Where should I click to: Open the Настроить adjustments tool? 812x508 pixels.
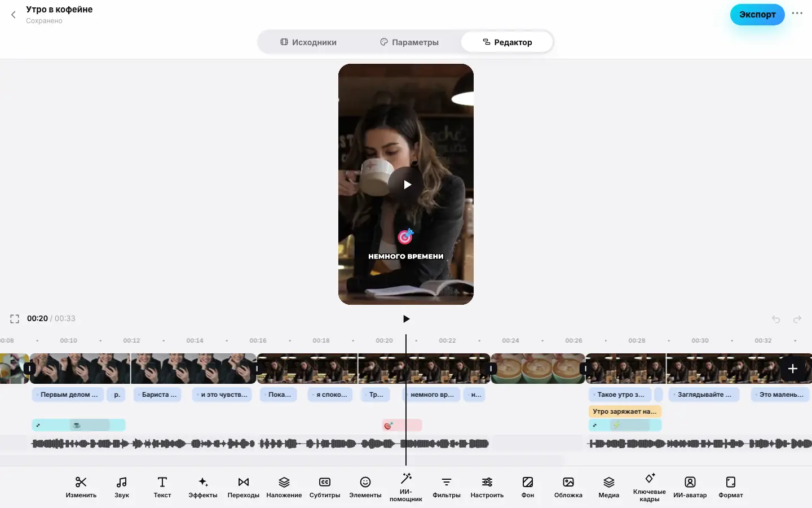click(x=487, y=488)
